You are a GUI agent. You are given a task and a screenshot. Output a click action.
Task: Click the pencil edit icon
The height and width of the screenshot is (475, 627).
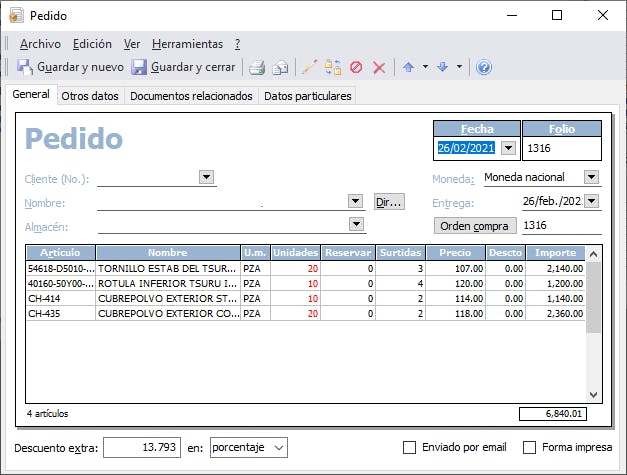tap(310, 68)
